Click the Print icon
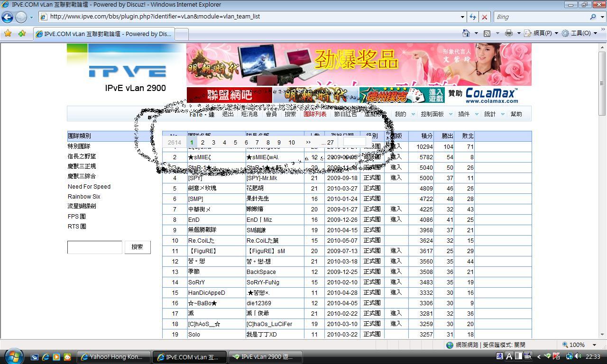607x364 pixels. 509,33
